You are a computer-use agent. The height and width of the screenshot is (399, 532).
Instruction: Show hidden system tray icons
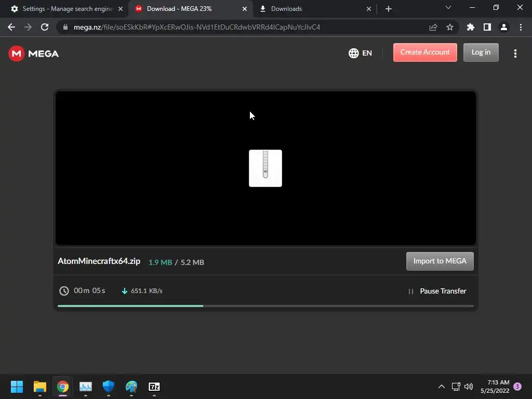(x=442, y=387)
